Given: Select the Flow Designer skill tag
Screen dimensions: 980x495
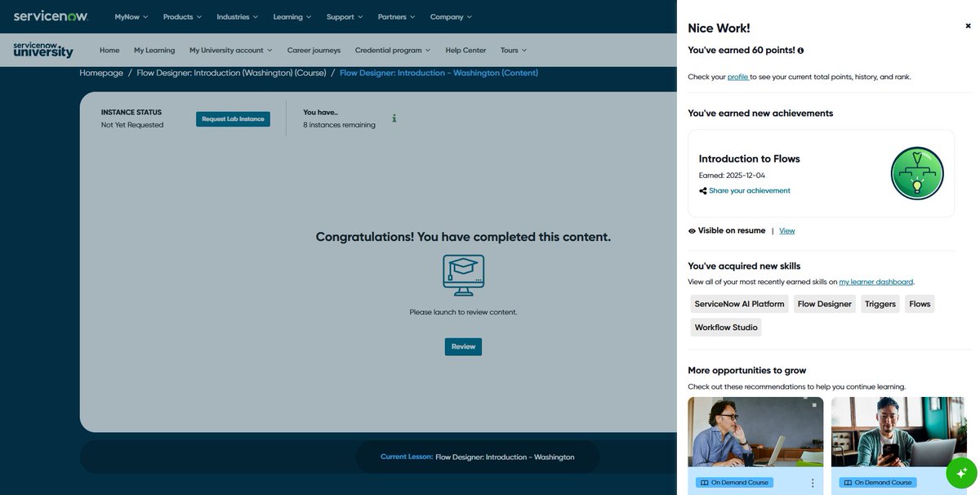Looking at the screenshot, I should [825, 304].
